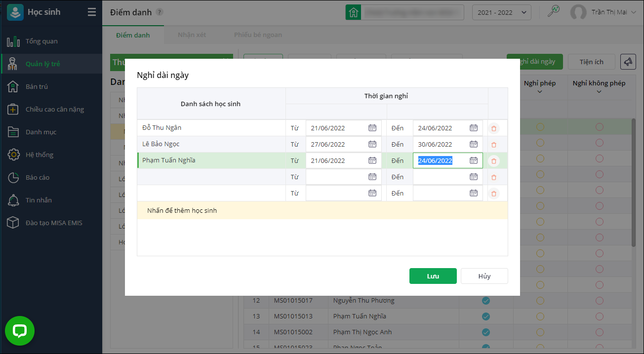
Task: Open calendar for Phạm Tuấn Nghĩa start date
Action: (x=372, y=160)
